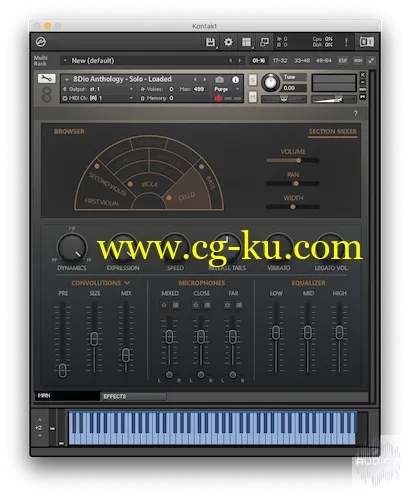Show instrument info icon
Image resolution: width=410 pixels, height=496 pixels.
[235, 79]
